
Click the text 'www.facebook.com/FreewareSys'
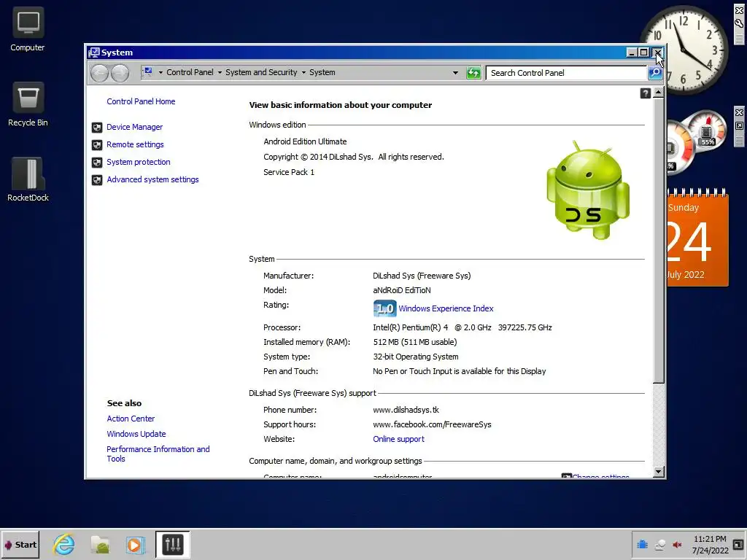pos(432,424)
